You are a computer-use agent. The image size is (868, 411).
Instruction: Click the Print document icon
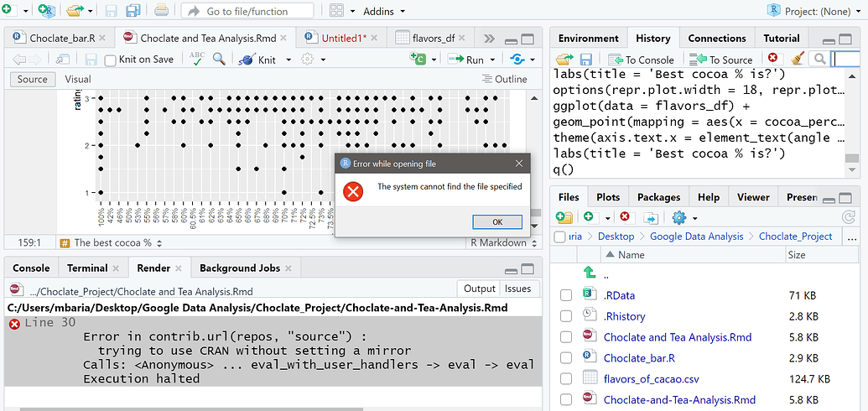(161, 10)
